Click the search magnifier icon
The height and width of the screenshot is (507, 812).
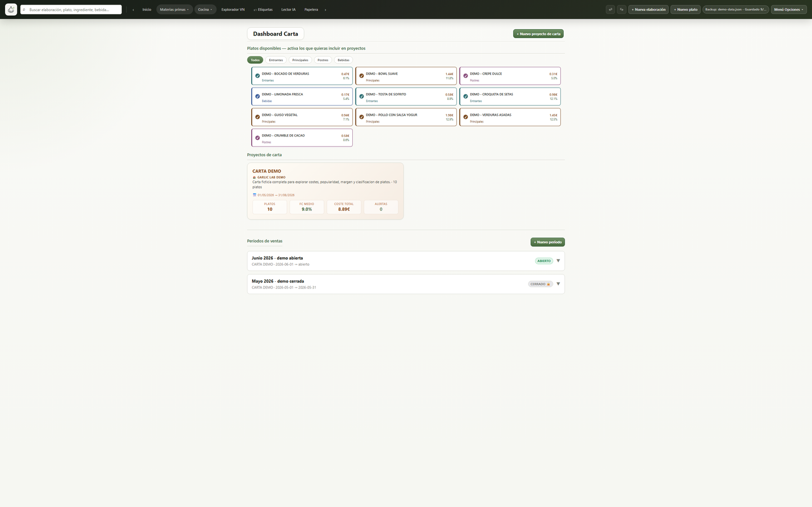[x=24, y=10]
